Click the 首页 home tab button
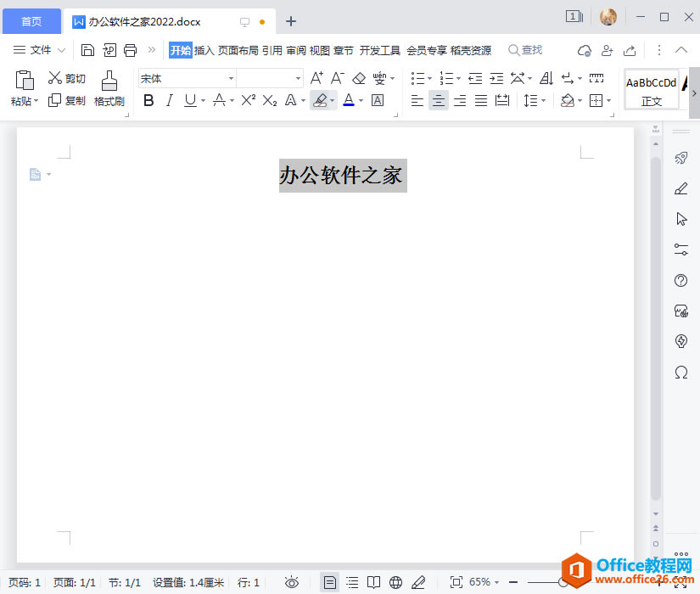The width and height of the screenshot is (700, 594). tap(31, 21)
